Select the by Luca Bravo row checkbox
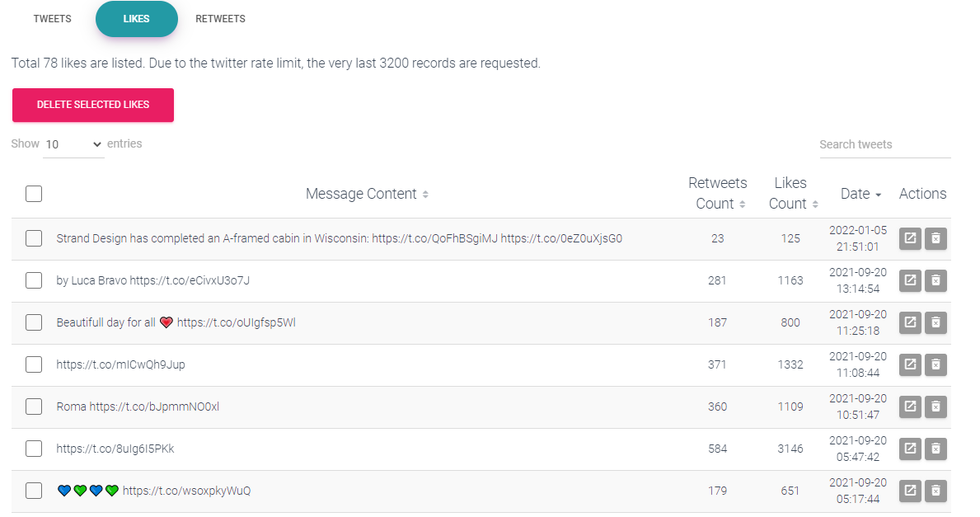 click(x=34, y=280)
